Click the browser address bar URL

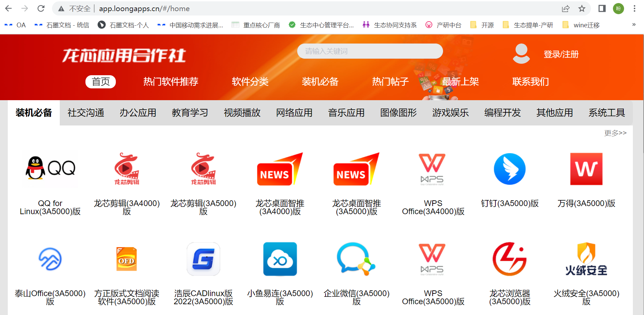click(x=144, y=8)
